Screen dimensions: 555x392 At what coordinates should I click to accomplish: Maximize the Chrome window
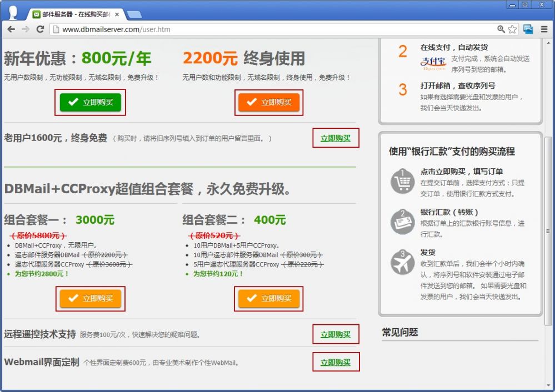[525, 5]
